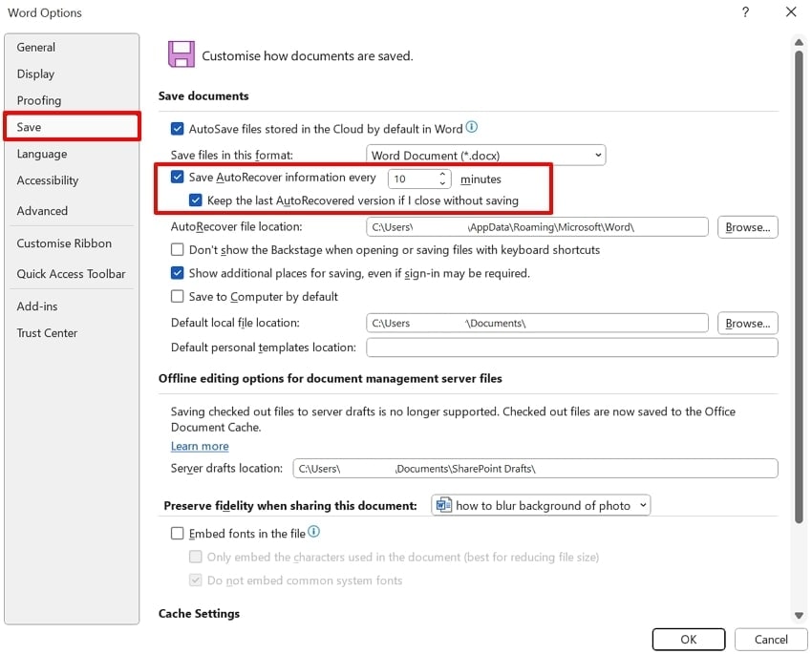Click the Help question mark icon
The width and height of the screenshot is (812, 654).
[745, 11]
